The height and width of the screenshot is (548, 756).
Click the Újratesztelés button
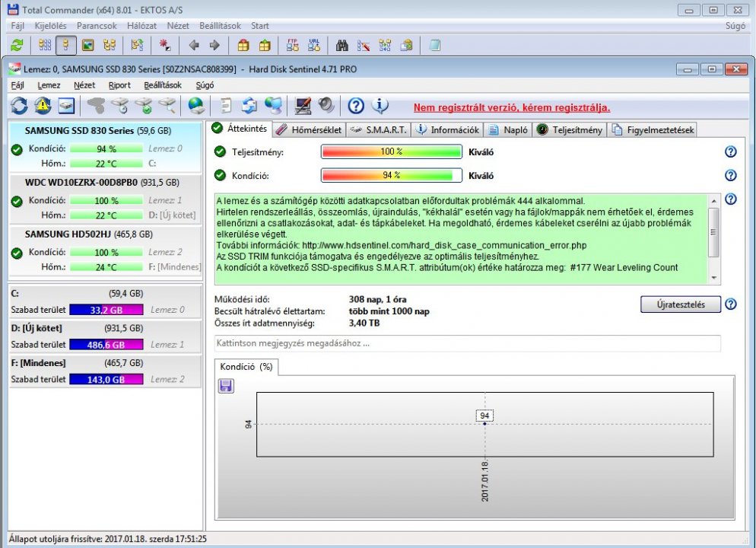680,304
